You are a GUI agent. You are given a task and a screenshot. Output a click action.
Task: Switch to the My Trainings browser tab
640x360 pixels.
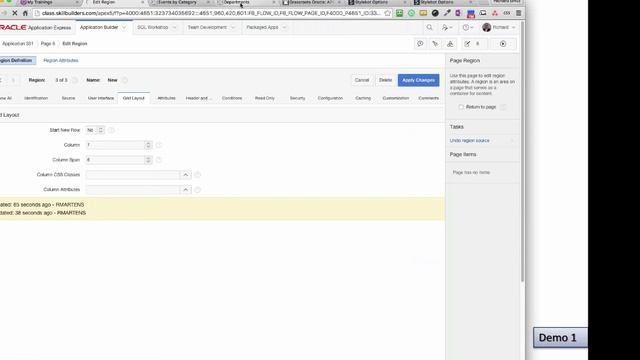(48, 2)
